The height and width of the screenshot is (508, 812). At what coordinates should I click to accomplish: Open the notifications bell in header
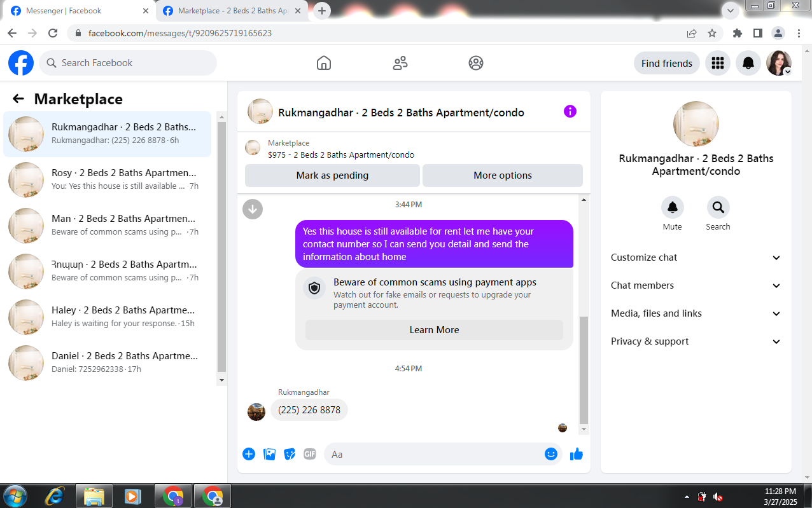coord(748,63)
